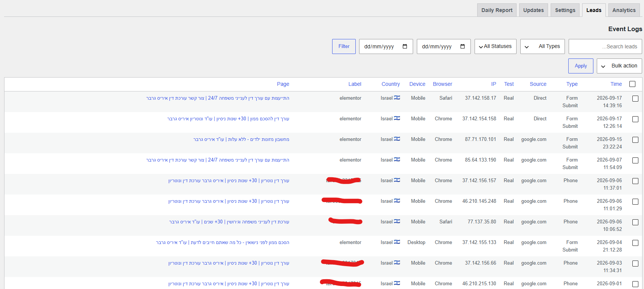Mark the checkbox for the 11:54:09 lead
Image resolution: width=644 pixels, height=289 pixels.
(x=635, y=160)
